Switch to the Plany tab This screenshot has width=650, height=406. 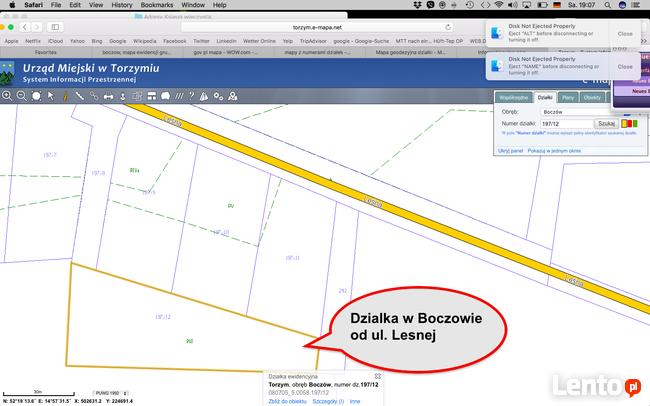pyautogui.click(x=568, y=98)
